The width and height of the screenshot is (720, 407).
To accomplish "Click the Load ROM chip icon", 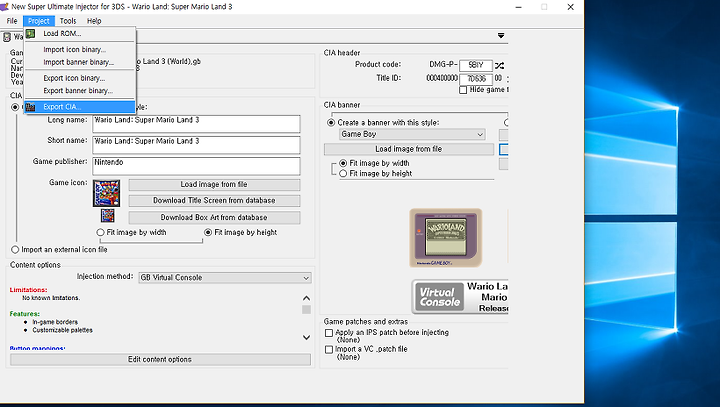I will (30, 34).
